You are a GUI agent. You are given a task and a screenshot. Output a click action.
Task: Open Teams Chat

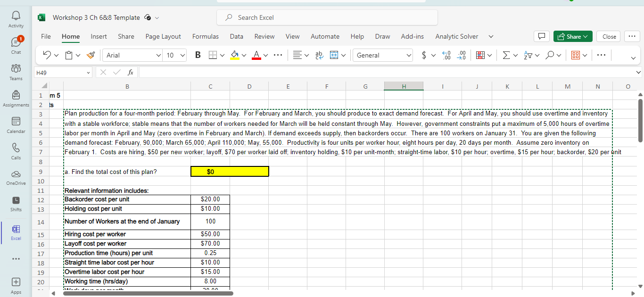(16, 45)
